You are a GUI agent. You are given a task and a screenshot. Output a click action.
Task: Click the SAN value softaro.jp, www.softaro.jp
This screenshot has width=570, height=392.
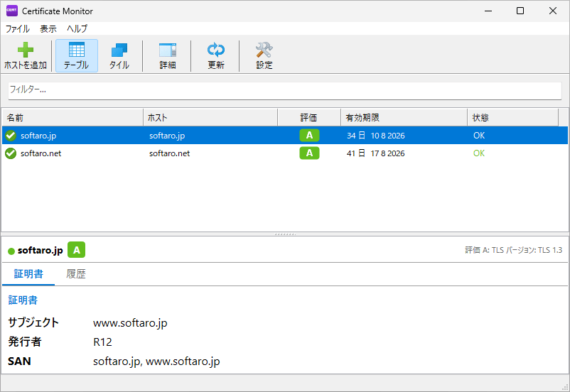point(156,361)
